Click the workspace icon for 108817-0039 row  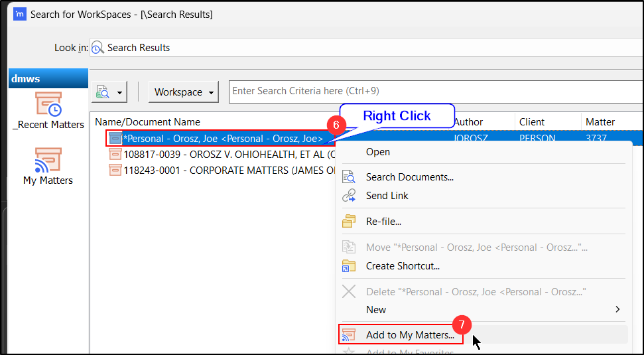coord(115,154)
